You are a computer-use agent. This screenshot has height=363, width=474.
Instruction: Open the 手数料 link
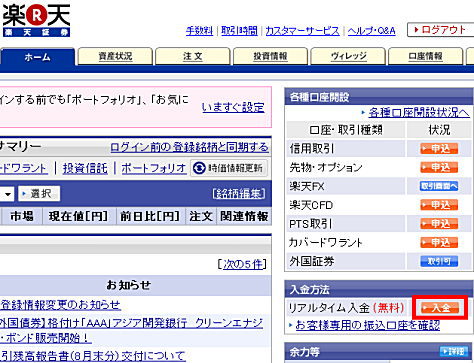199,31
